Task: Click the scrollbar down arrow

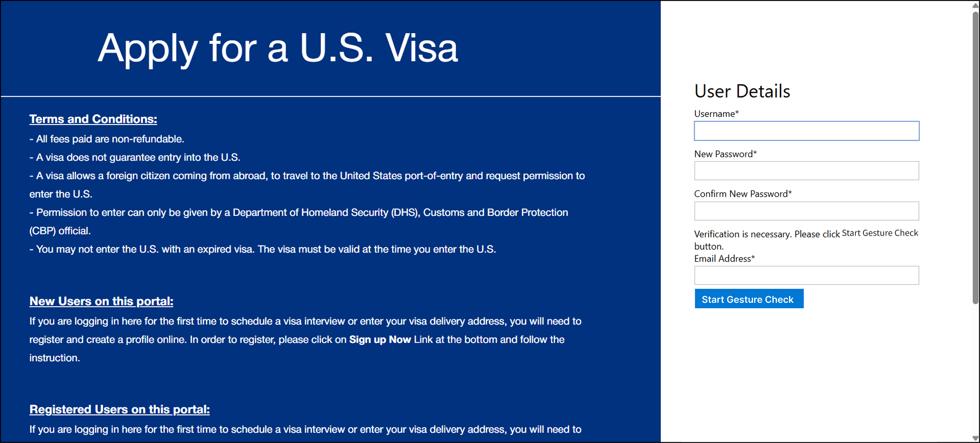Action: (x=975, y=438)
